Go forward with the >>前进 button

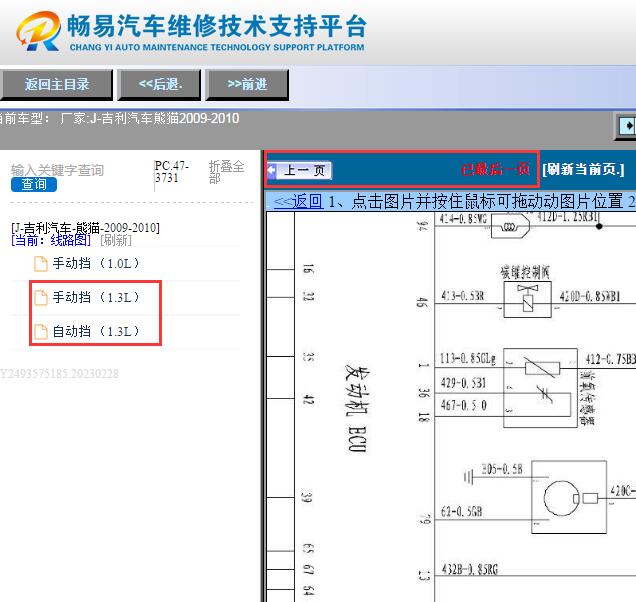[x=247, y=84]
